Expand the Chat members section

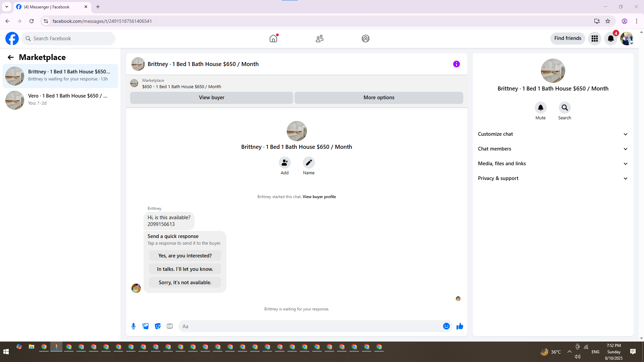pyautogui.click(x=553, y=149)
